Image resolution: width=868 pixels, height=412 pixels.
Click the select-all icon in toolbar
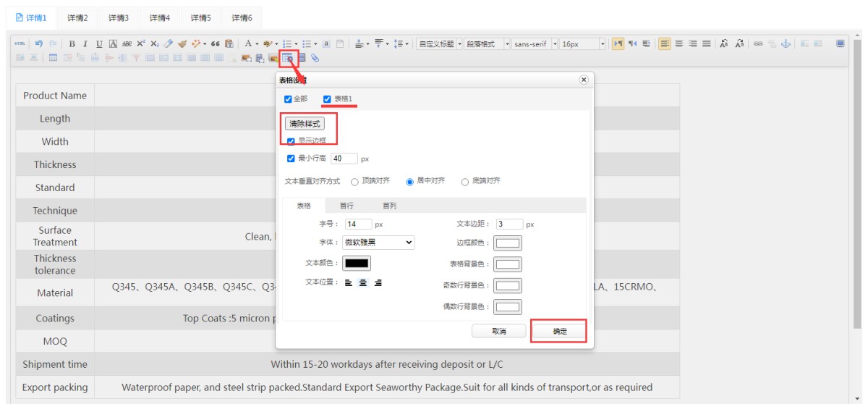326,44
